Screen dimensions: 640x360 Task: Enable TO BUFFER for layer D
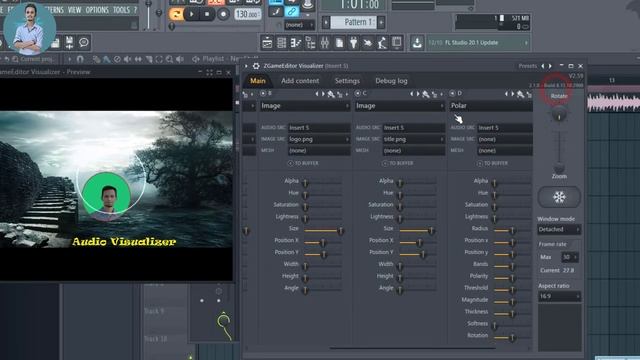pyautogui.click(x=493, y=163)
